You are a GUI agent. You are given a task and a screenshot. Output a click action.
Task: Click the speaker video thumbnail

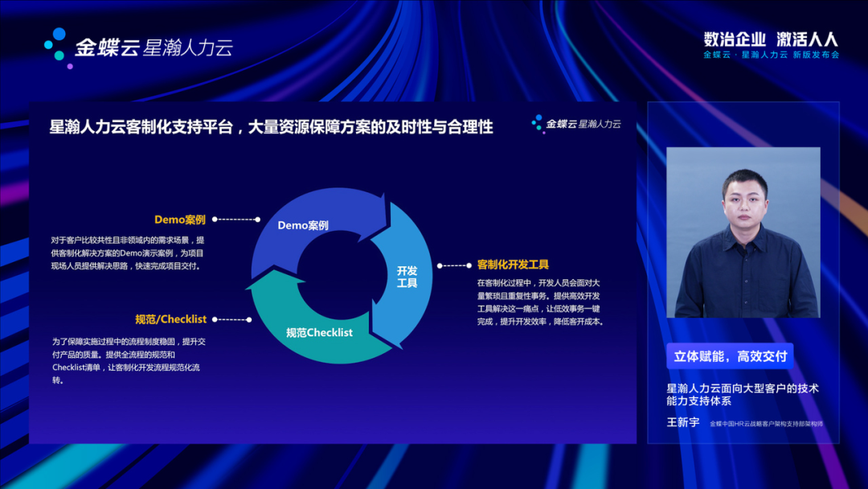[743, 232]
